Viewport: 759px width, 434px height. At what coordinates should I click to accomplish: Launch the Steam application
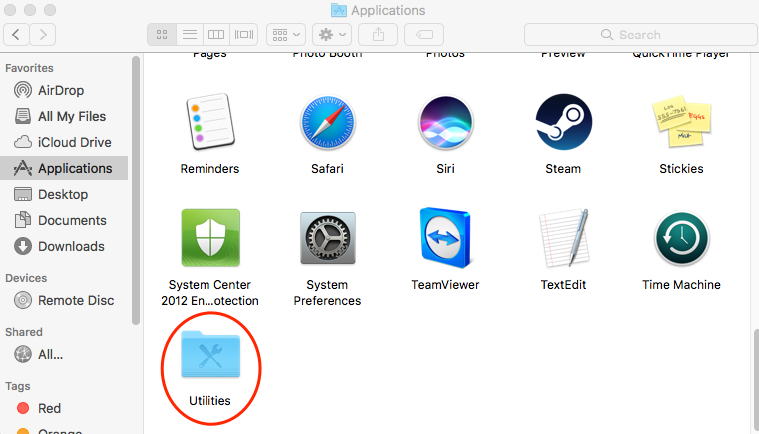563,122
